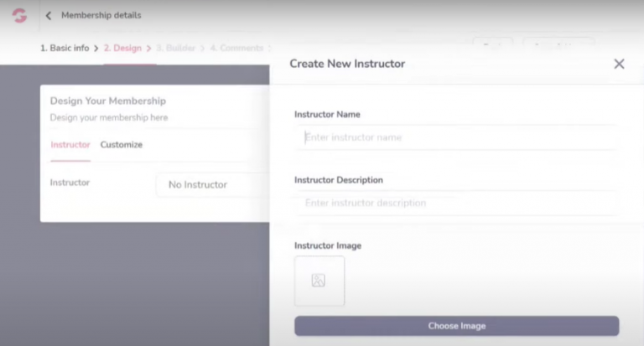Close the Create New Instructor panel

pyautogui.click(x=619, y=64)
